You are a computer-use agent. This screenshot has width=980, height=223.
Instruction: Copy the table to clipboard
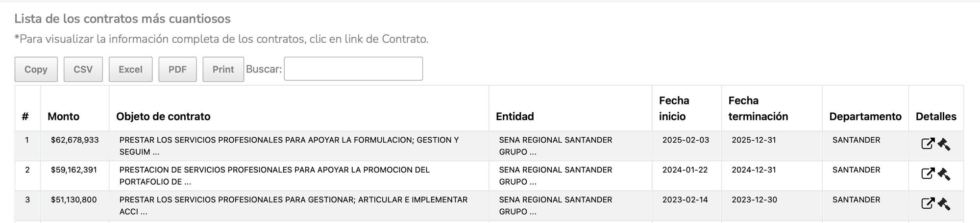coord(36,69)
